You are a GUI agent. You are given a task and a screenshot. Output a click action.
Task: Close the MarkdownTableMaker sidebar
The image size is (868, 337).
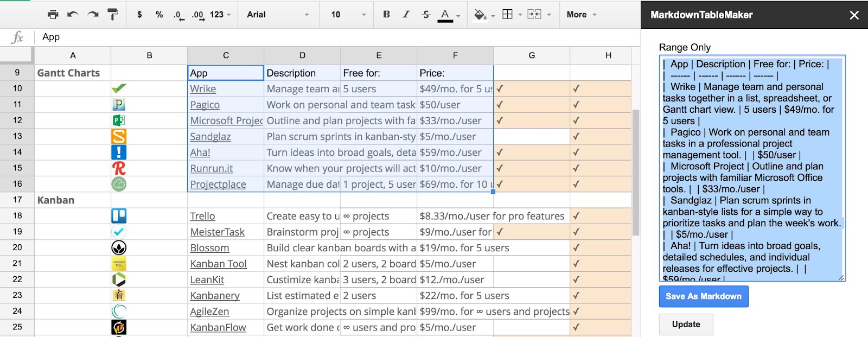(854, 15)
